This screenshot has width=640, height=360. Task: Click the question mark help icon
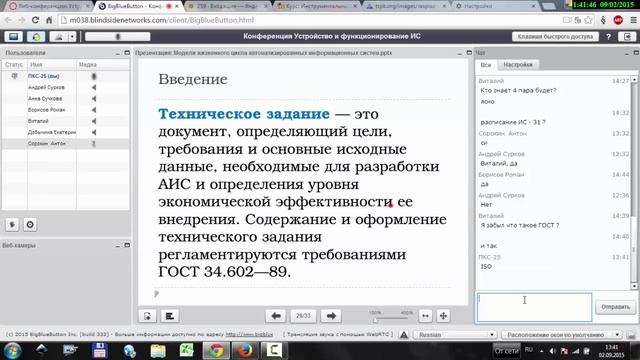(x=609, y=37)
